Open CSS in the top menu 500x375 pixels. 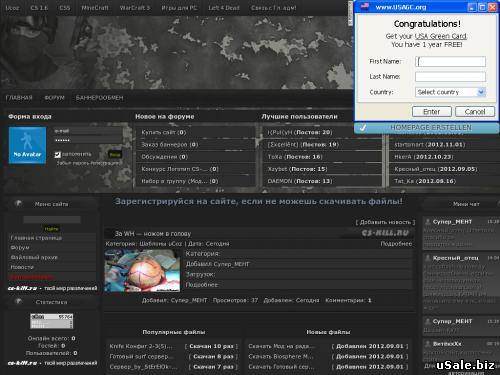65,7
